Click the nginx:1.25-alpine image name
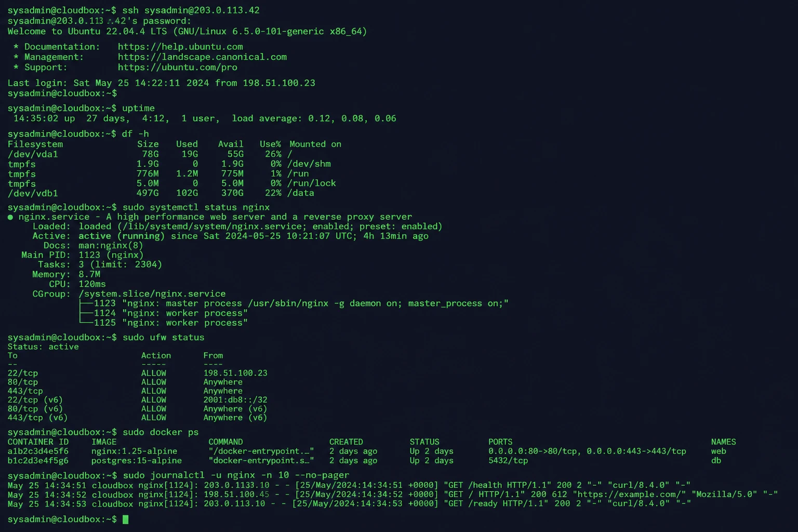798x532 pixels. pos(134,451)
